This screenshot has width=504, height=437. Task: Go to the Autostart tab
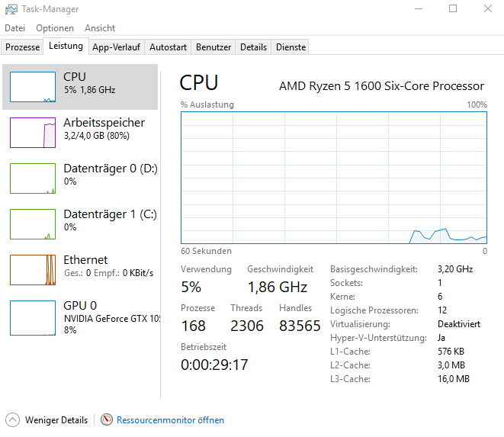pyautogui.click(x=168, y=47)
